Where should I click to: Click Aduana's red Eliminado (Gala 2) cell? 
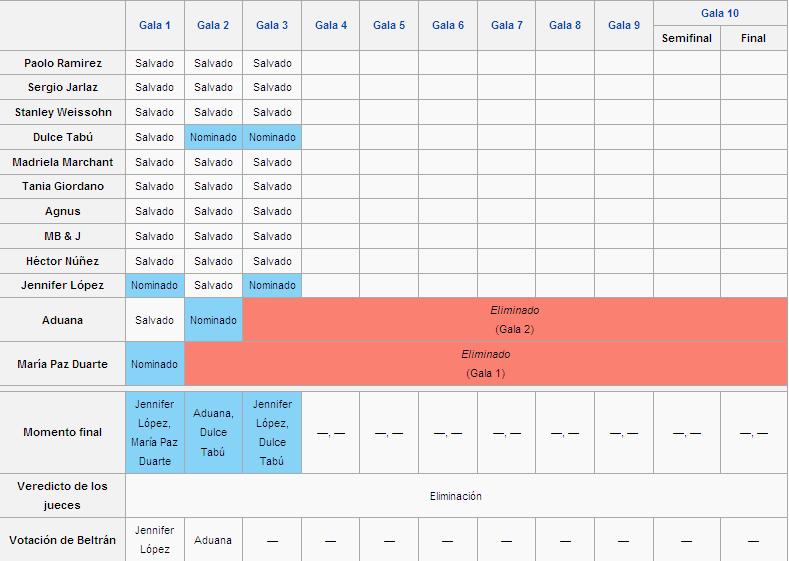[515, 319]
